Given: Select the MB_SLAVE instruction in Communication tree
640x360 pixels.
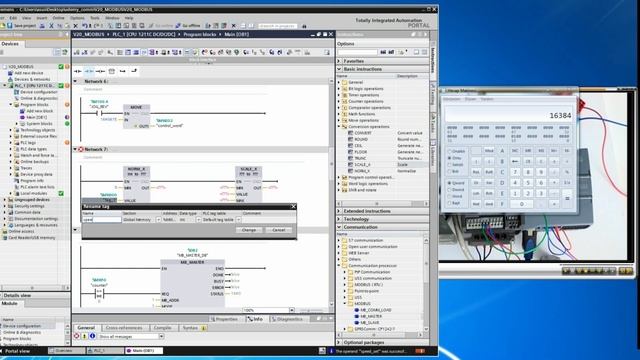Looking at the screenshot, I should pos(369,322).
